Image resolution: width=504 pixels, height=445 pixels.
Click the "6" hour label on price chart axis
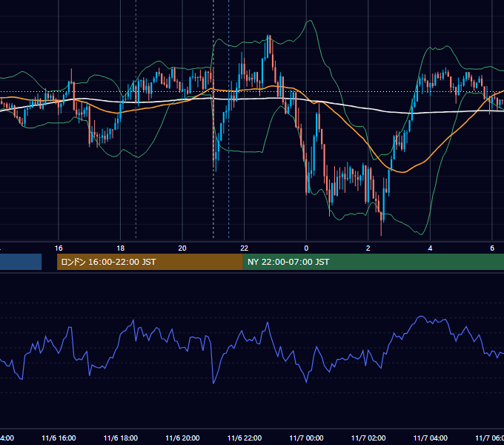coord(492,248)
